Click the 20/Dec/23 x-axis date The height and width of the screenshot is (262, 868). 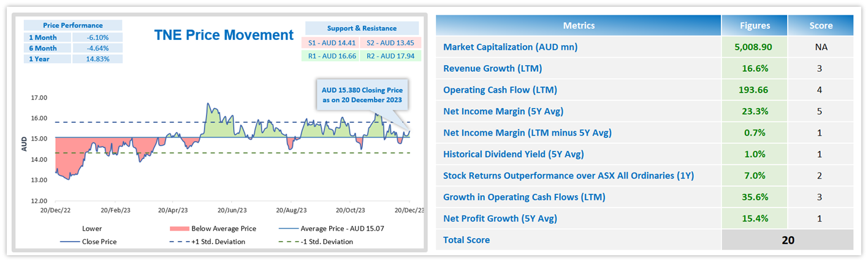tap(409, 210)
